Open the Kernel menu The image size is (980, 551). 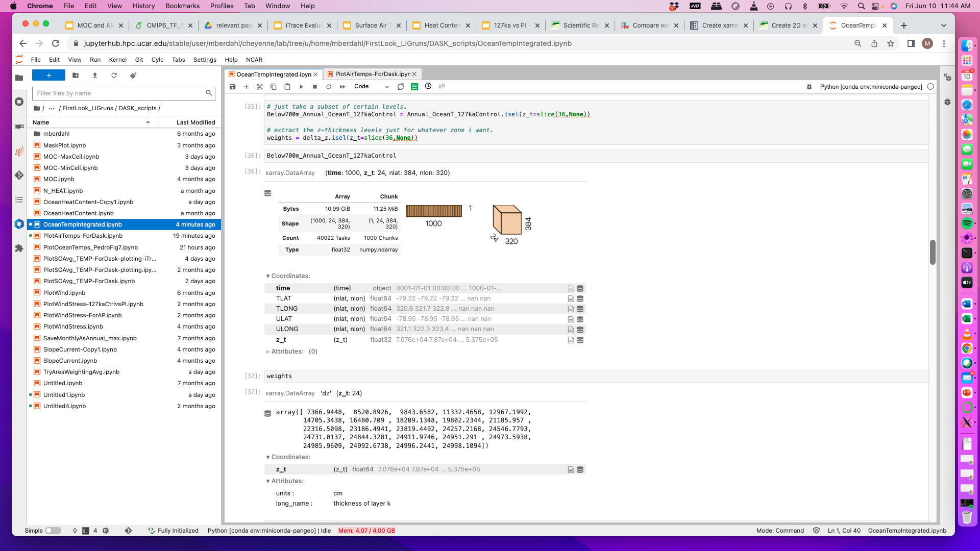point(117,60)
